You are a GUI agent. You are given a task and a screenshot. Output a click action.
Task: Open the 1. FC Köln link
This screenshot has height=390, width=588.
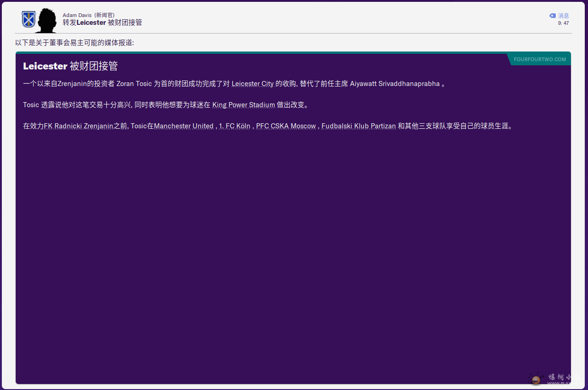[x=235, y=126]
